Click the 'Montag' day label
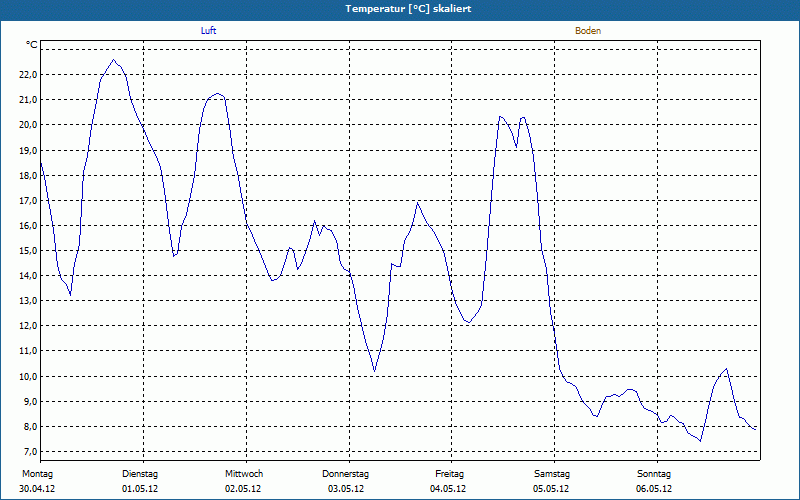 [37, 474]
